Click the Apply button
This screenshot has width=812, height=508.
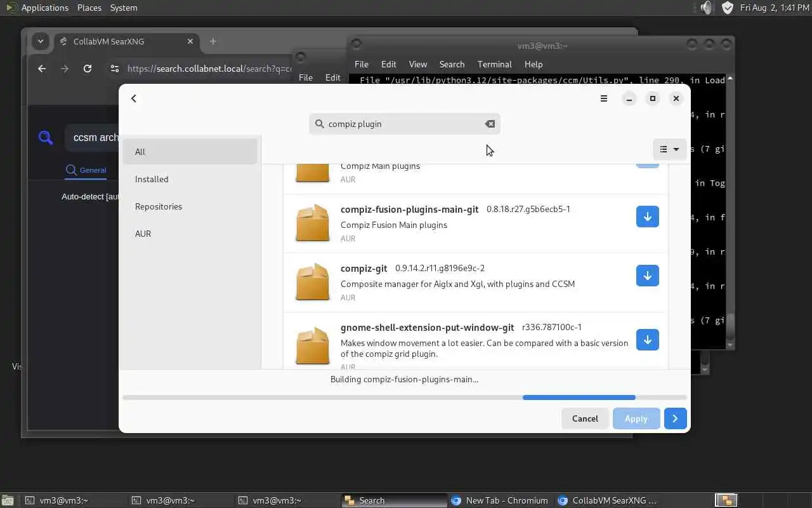(636, 418)
